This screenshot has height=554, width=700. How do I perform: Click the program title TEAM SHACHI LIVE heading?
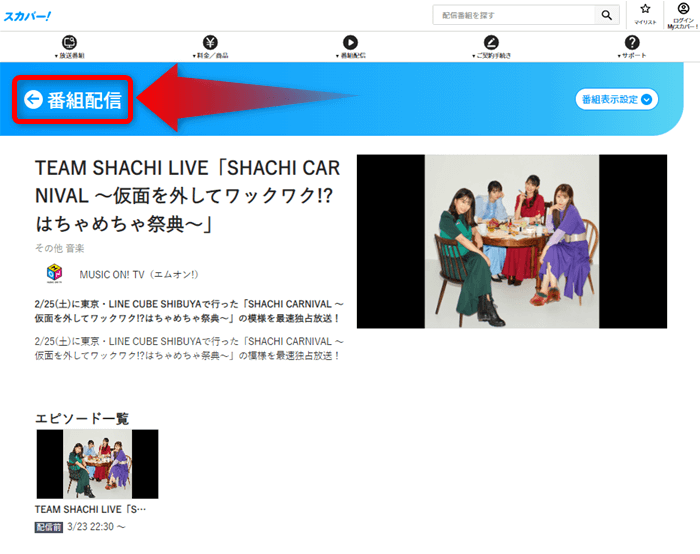click(x=188, y=196)
